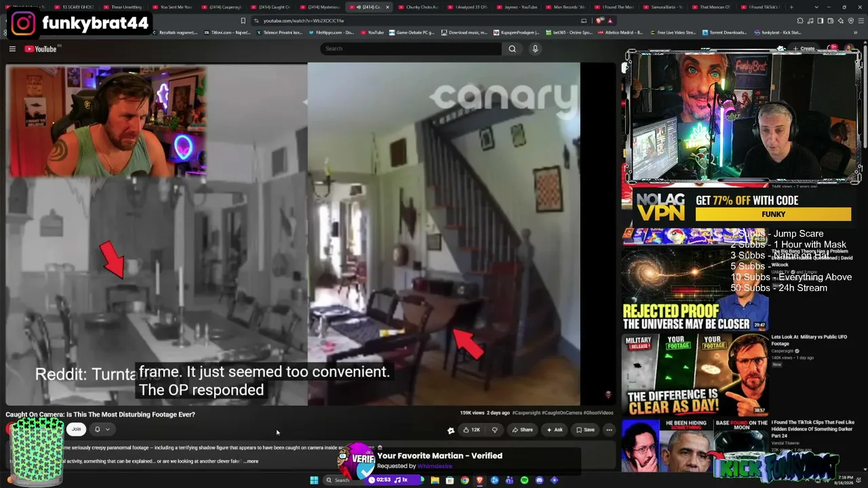Start voice search with the microphone icon
Viewport: 868px width, 488px height.
tap(535, 49)
